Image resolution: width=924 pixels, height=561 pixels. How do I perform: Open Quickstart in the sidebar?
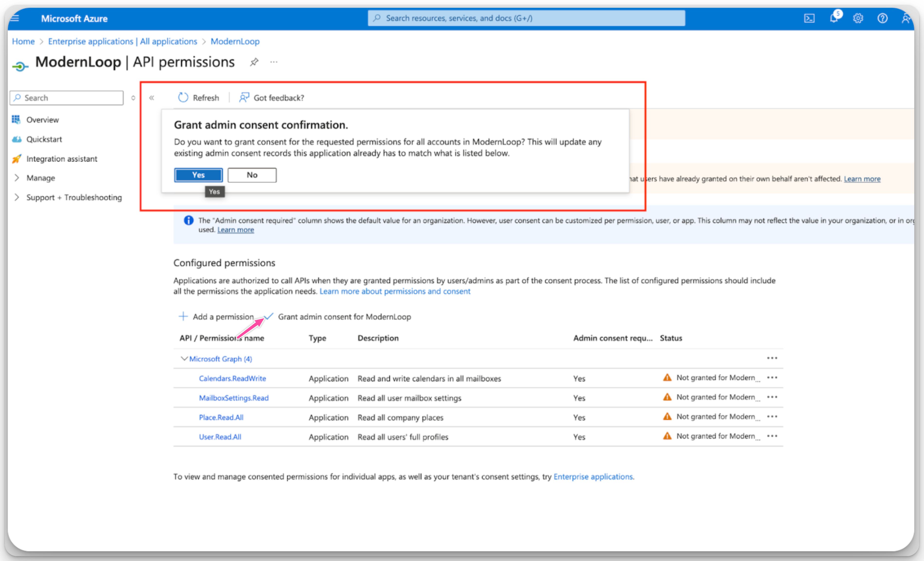pos(44,139)
